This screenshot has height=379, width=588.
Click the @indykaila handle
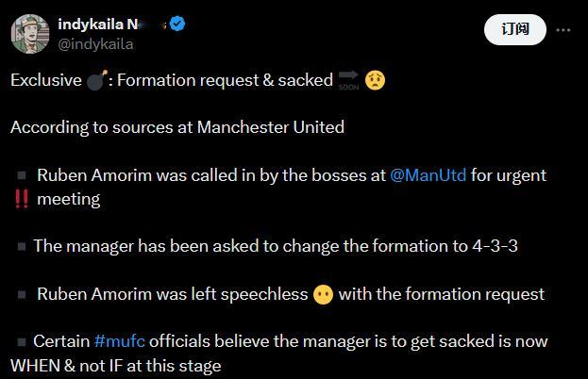click(95, 44)
